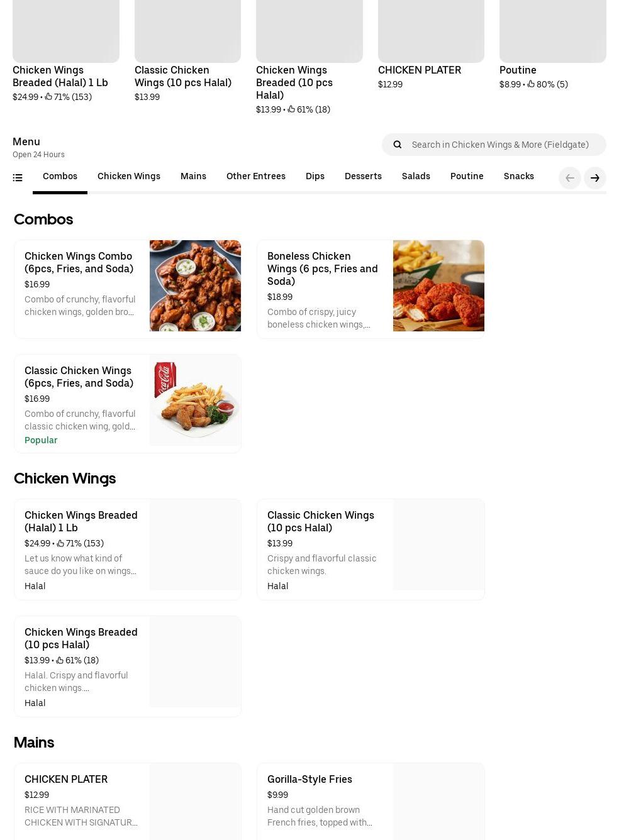Image resolution: width=619 pixels, height=840 pixels.
Task: Click the thumbs-up rating icon on Poutine
Action: (x=530, y=84)
